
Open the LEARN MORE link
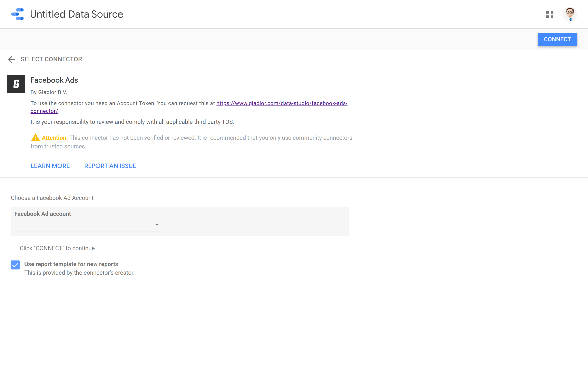coord(50,166)
